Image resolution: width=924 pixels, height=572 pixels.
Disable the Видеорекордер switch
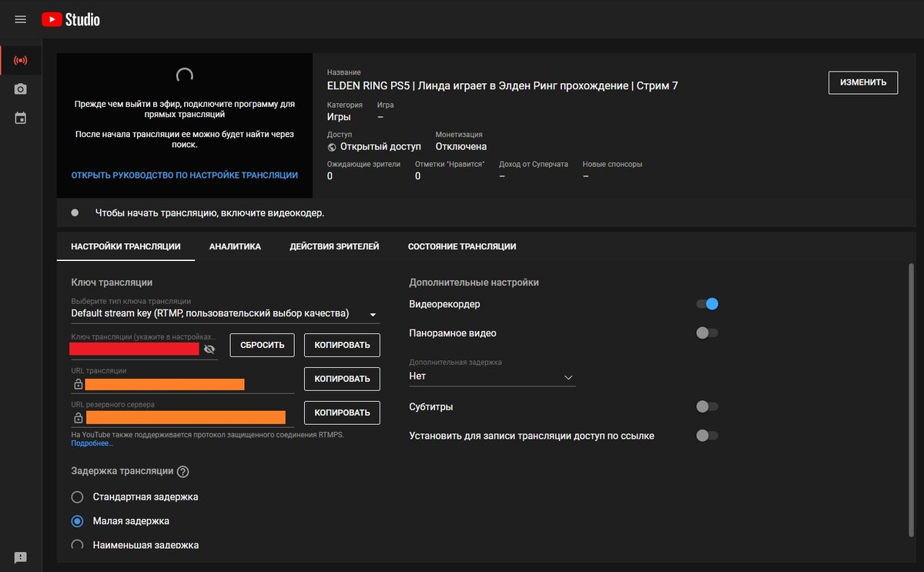click(708, 304)
